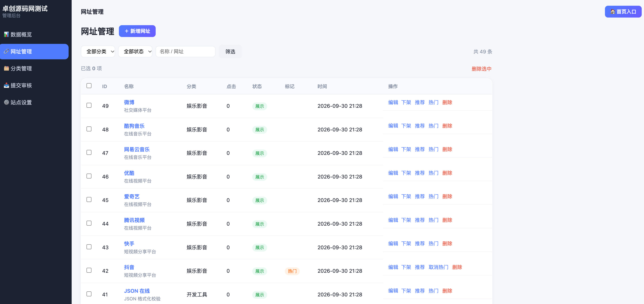This screenshot has width=644, height=304.
Task: Select the checkbox for row 41 JSON 在线
Action: pos(89,294)
